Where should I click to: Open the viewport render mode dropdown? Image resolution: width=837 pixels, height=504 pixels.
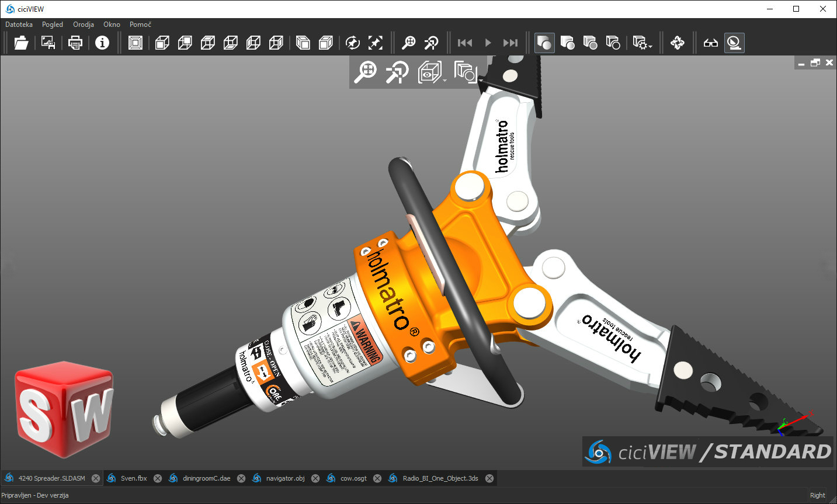click(x=468, y=72)
